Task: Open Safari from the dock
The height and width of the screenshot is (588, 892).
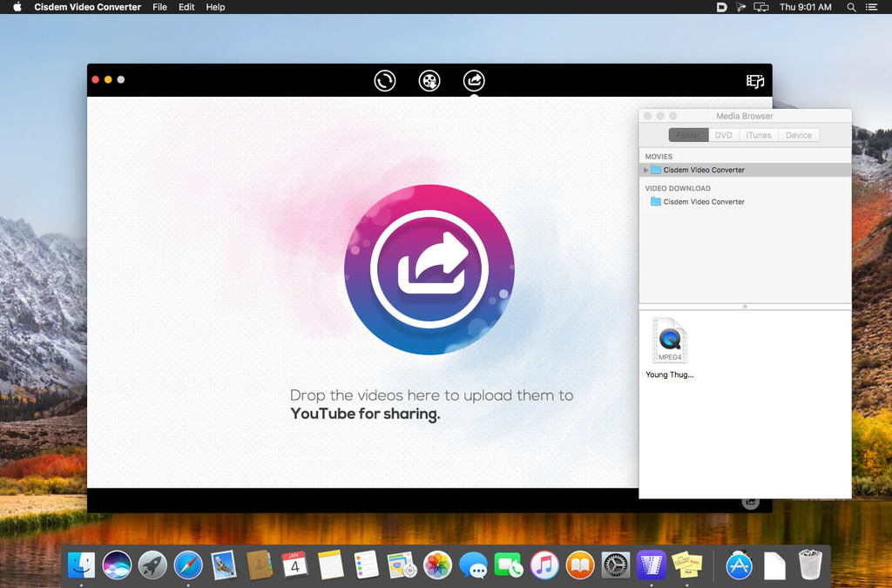Action: pos(188,565)
